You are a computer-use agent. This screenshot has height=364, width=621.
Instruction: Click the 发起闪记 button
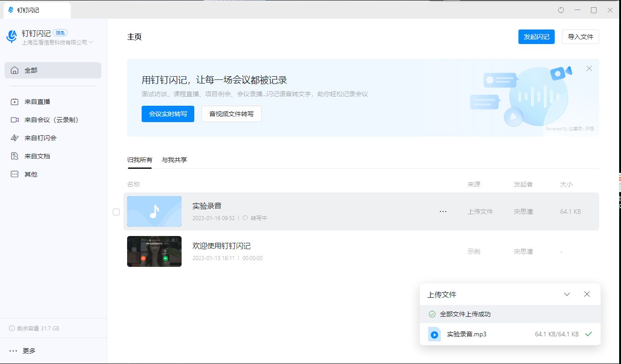click(x=537, y=37)
